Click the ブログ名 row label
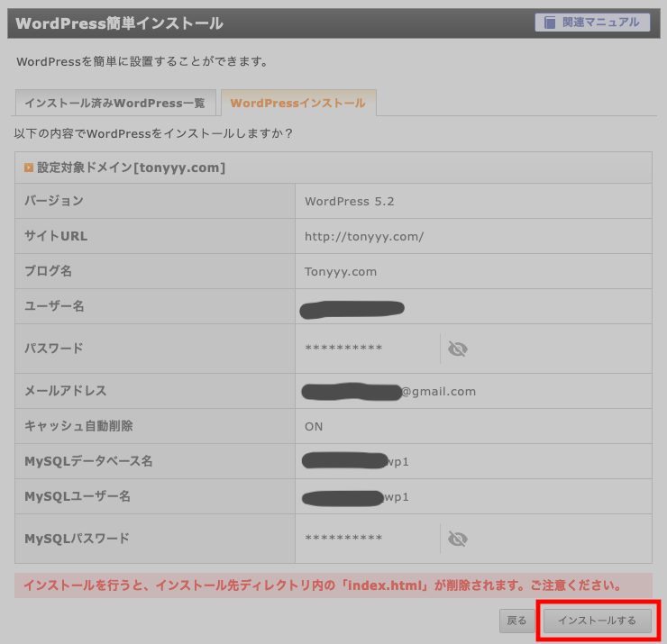 (x=48, y=271)
